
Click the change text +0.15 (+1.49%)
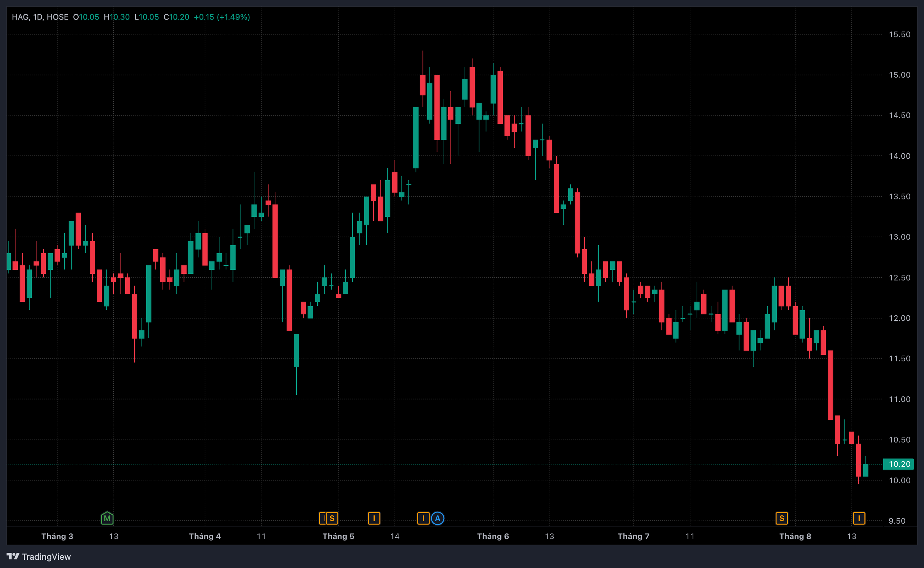coord(222,17)
